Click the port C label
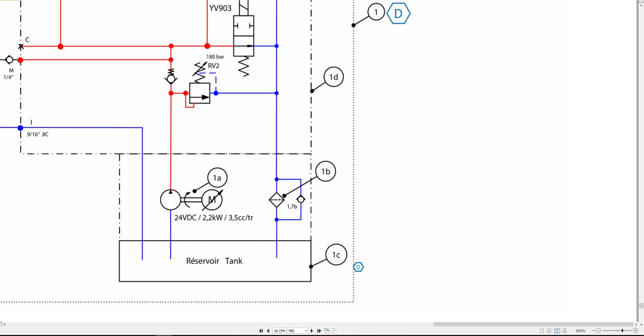Screen dimensions: 644x336 pyautogui.click(x=27, y=40)
